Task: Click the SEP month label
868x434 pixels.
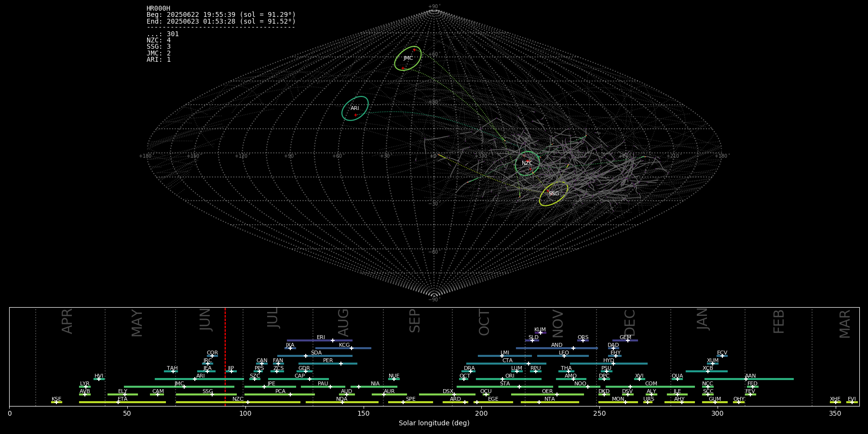Action: [x=415, y=321]
